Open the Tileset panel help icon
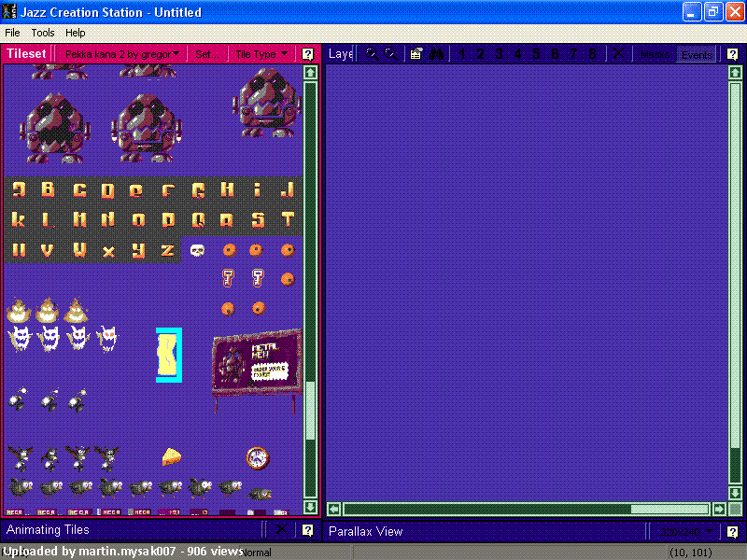This screenshot has height=560, width=747. tap(308, 54)
